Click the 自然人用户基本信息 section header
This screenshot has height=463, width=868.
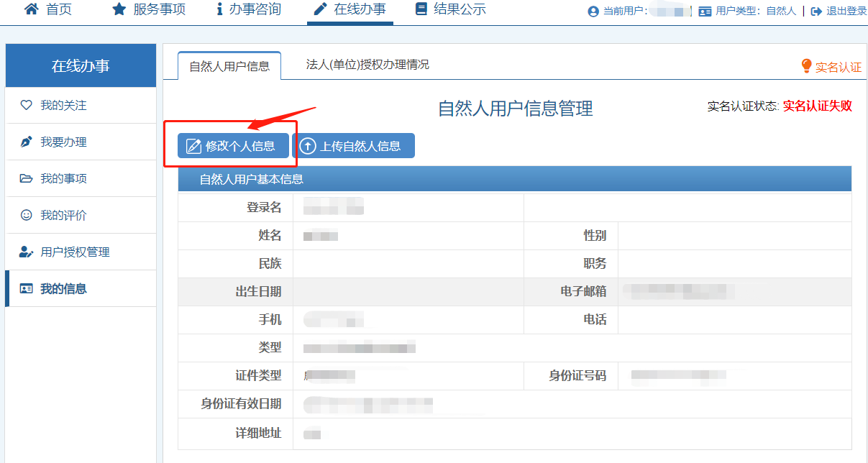tap(252, 180)
